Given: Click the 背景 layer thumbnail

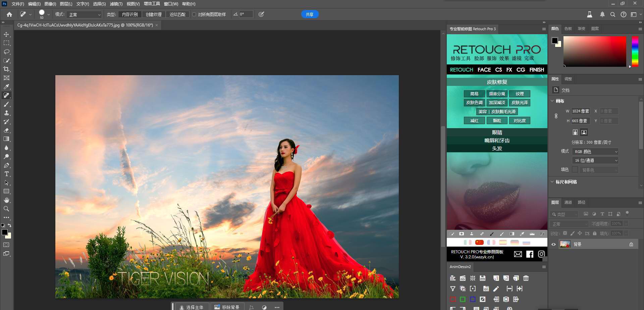Looking at the screenshot, I should 565,244.
